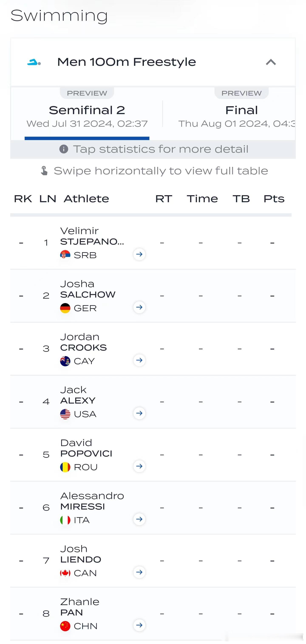The width and height of the screenshot is (306, 644).
Task: Click the arrow beside Jordan Crooks
Action: pos(139,360)
